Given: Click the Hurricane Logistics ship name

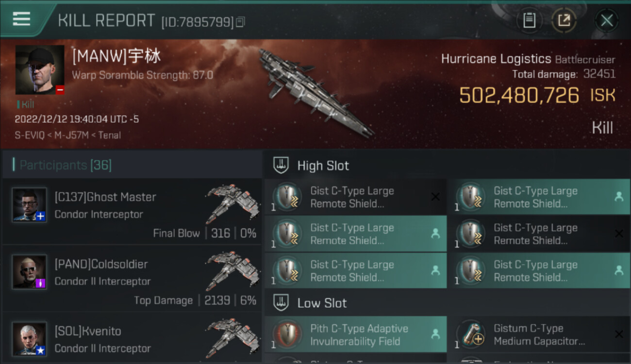Looking at the screenshot, I should pos(496,59).
